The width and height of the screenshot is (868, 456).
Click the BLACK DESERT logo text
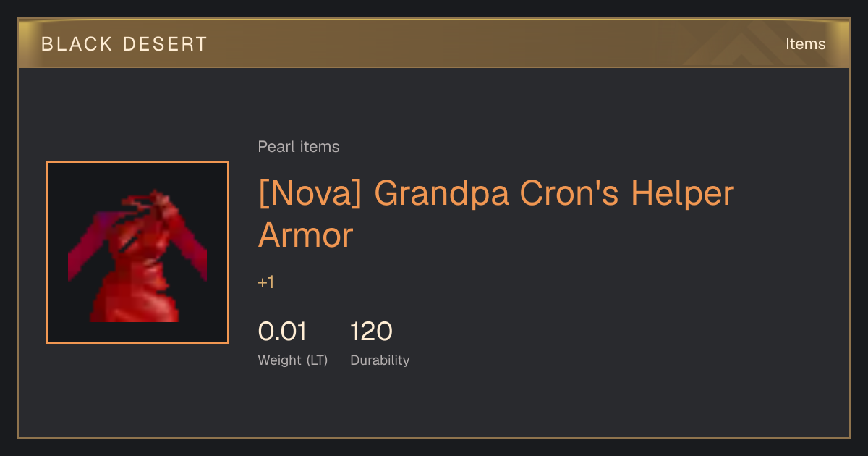(x=124, y=44)
